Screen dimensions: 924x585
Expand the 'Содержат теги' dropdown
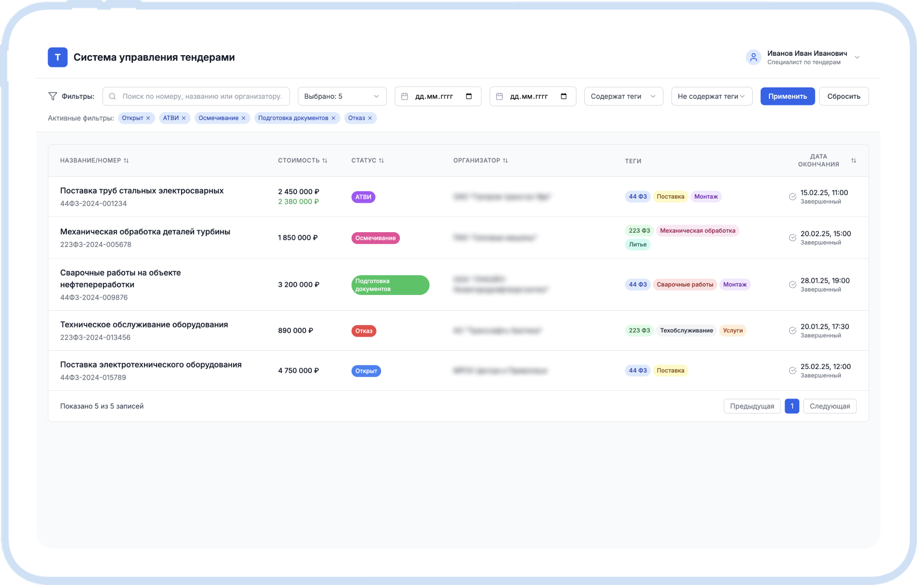[x=623, y=96]
